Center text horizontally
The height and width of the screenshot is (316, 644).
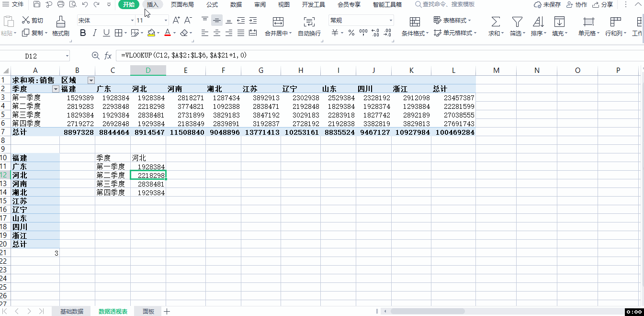(217, 33)
